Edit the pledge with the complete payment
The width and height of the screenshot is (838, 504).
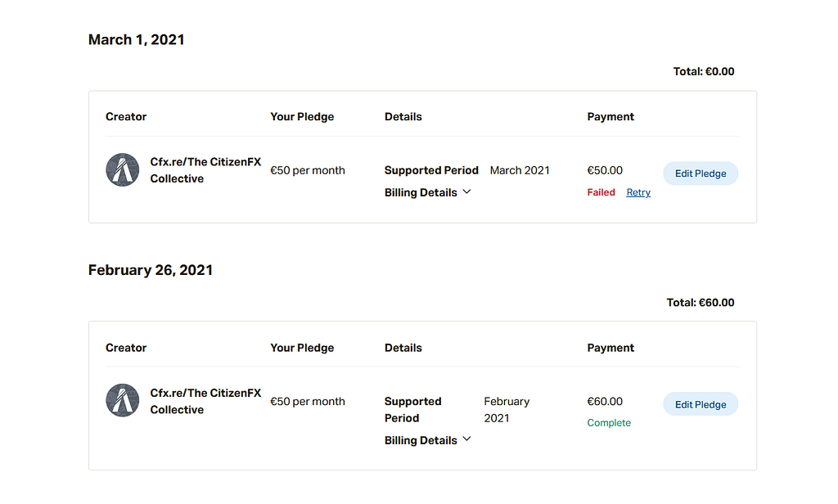point(700,404)
